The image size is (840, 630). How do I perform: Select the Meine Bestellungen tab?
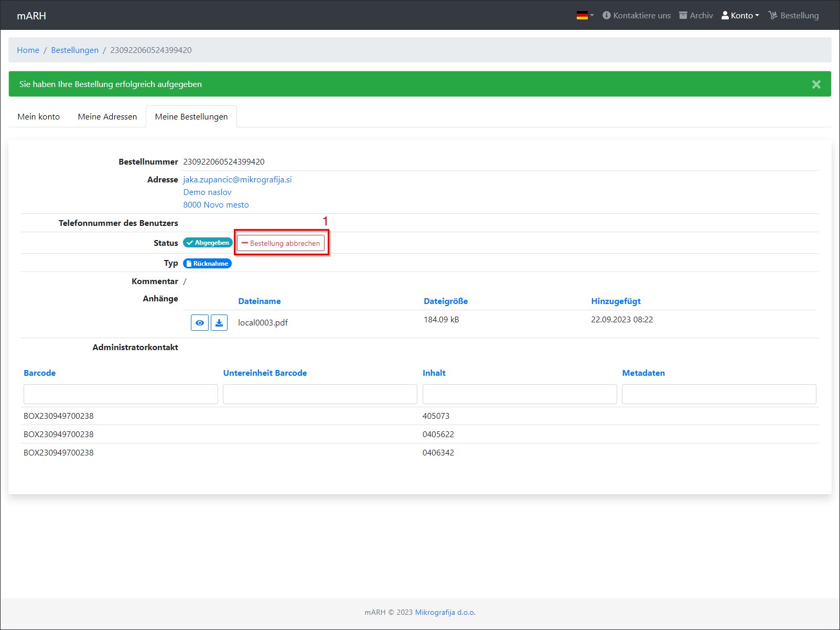coord(191,117)
